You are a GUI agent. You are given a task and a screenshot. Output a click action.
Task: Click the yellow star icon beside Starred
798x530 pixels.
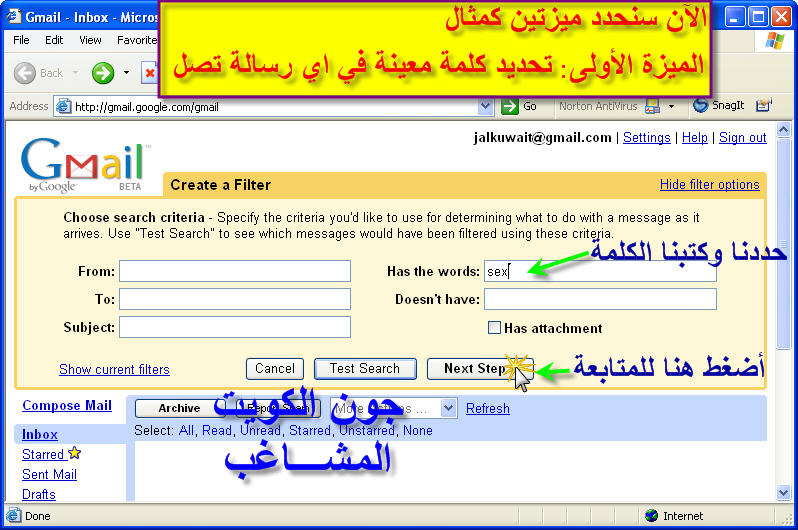[74, 452]
